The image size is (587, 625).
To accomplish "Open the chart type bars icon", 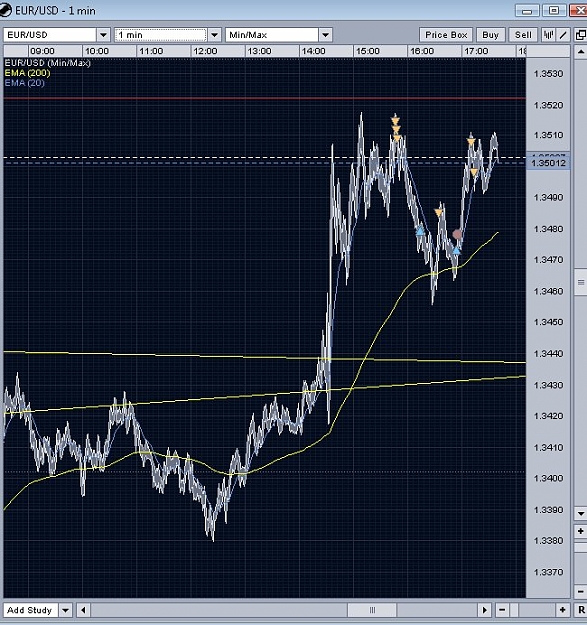I will [549, 35].
